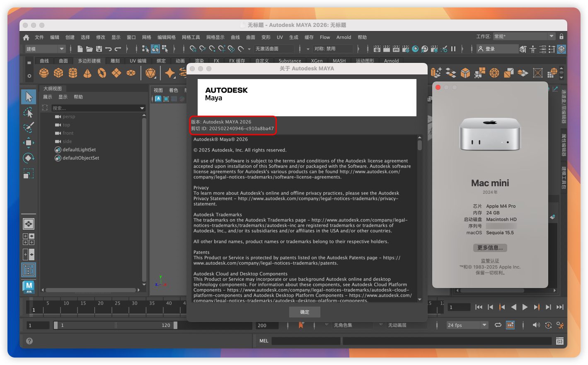This screenshot has height=365, width=588.
Task: Expand the outliner search filter dropdown
Action: pyautogui.click(x=142, y=108)
